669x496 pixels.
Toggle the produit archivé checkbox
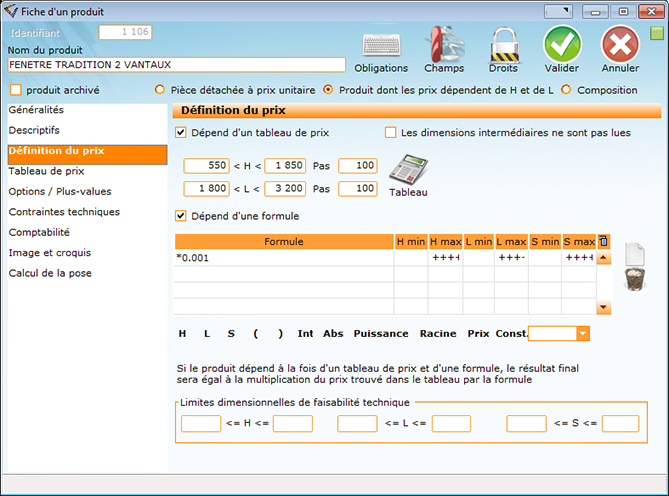[x=16, y=90]
